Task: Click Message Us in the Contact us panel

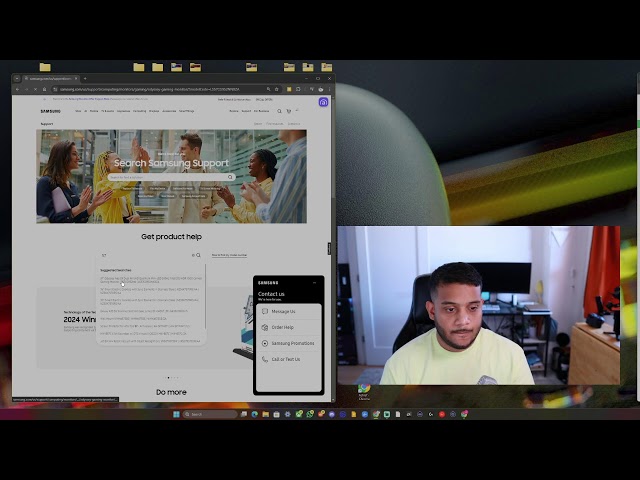Action: [289, 311]
